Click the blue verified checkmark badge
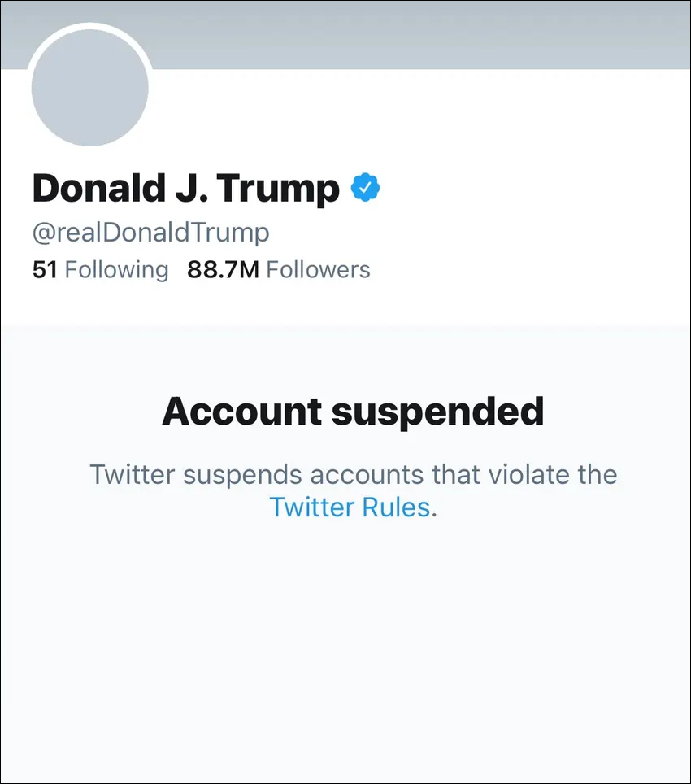 pos(365,189)
